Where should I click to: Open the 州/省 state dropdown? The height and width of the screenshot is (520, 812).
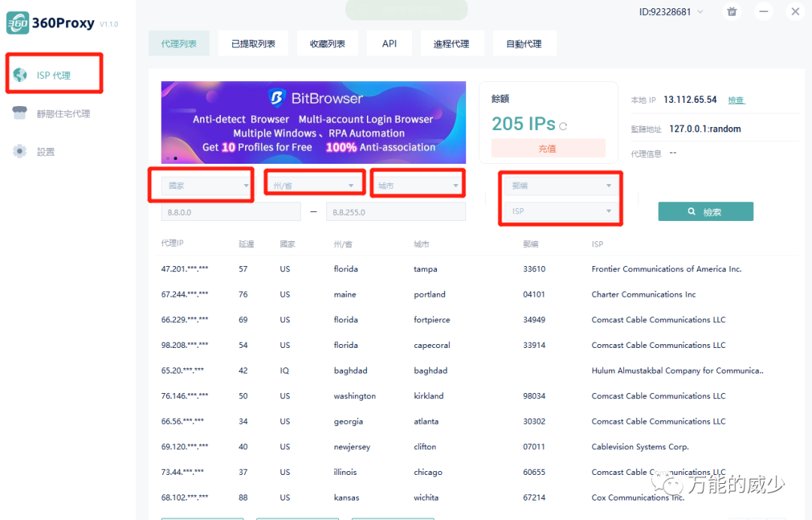[314, 186]
